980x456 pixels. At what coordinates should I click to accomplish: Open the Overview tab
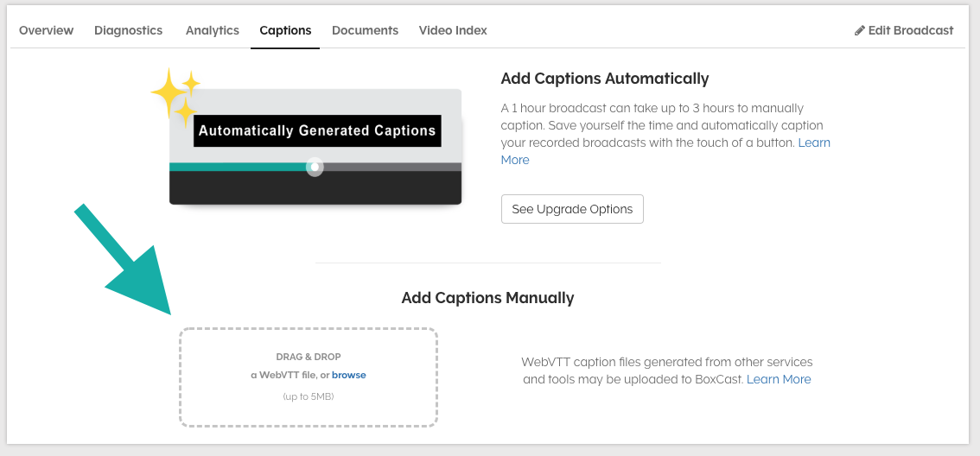point(46,30)
